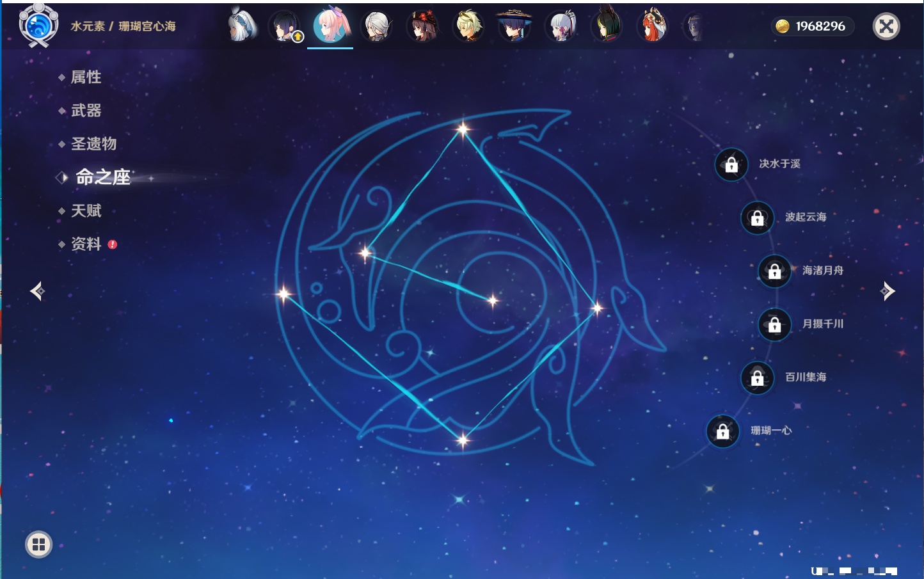This screenshot has width=924, height=579.
Task: Click the locked constellation 海渚月舟
Action: [x=774, y=271]
